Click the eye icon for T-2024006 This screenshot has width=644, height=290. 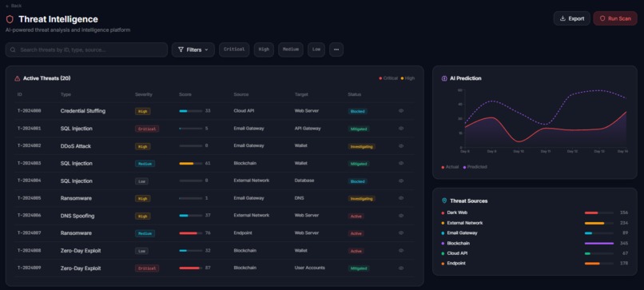(x=401, y=216)
